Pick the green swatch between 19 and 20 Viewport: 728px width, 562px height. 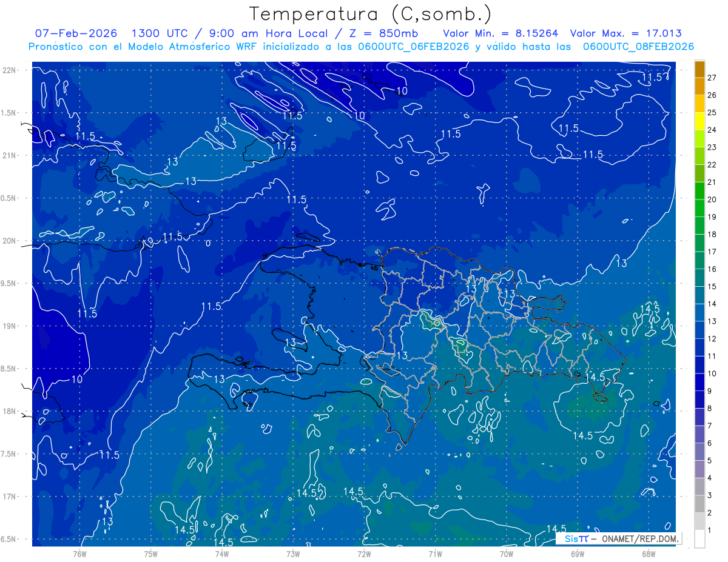tap(699, 208)
